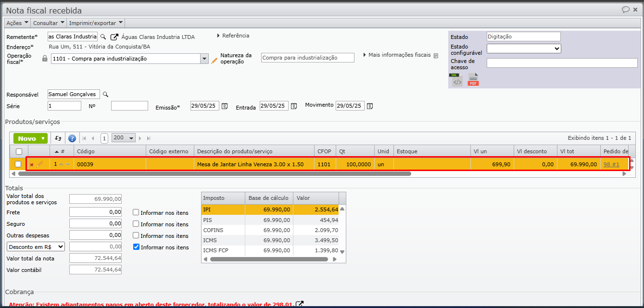Expand the Referência section
The height and width of the screenshot is (308, 644).
(233, 36)
